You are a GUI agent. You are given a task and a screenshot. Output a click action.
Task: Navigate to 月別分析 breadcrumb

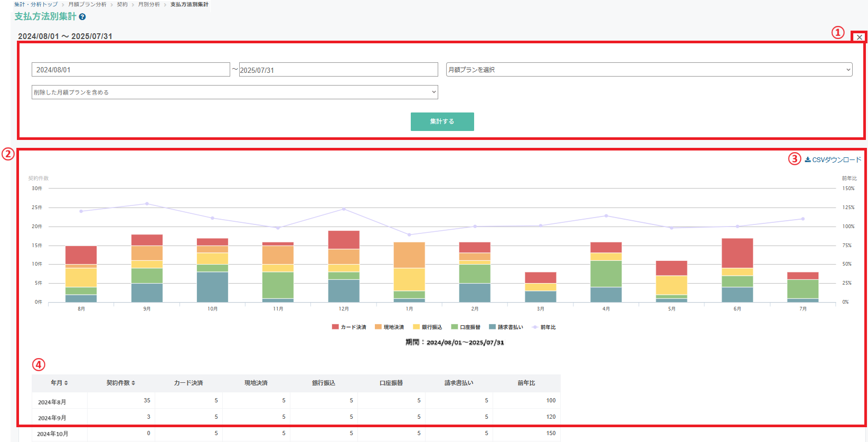pyautogui.click(x=149, y=4)
